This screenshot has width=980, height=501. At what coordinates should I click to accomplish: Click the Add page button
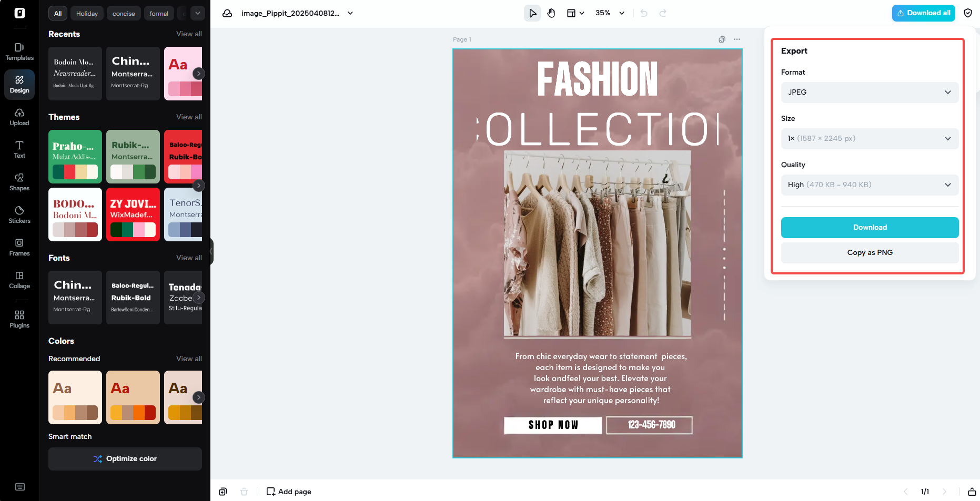click(289, 492)
